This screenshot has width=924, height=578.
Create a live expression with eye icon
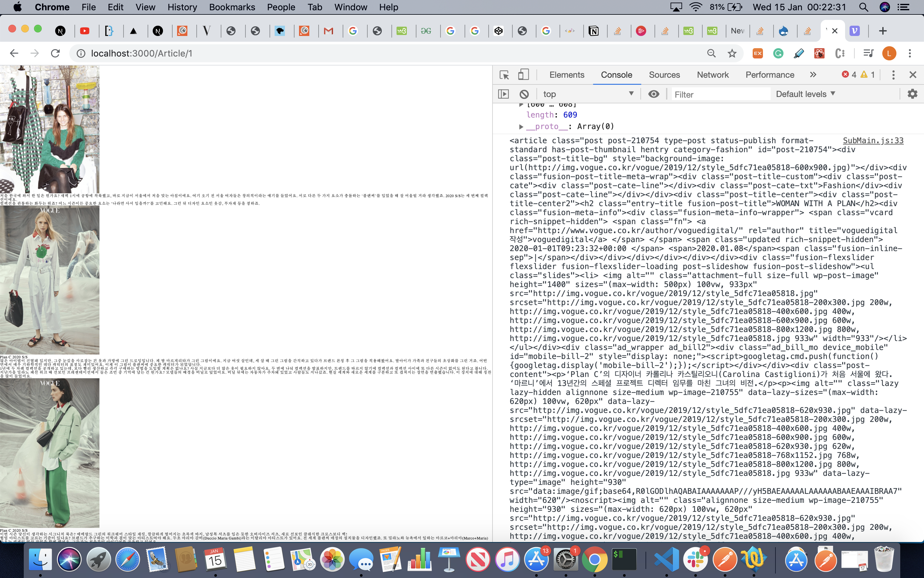pos(654,94)
